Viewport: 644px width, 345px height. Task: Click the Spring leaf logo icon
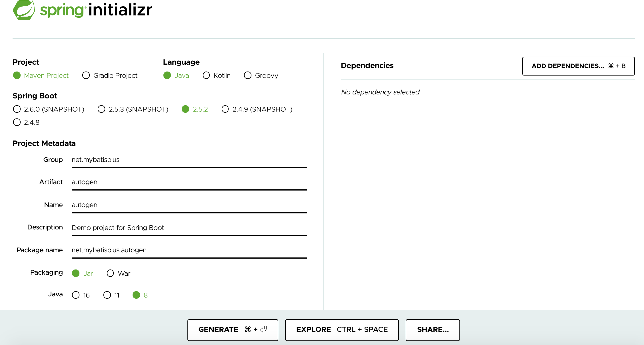[x=24, y=10]
